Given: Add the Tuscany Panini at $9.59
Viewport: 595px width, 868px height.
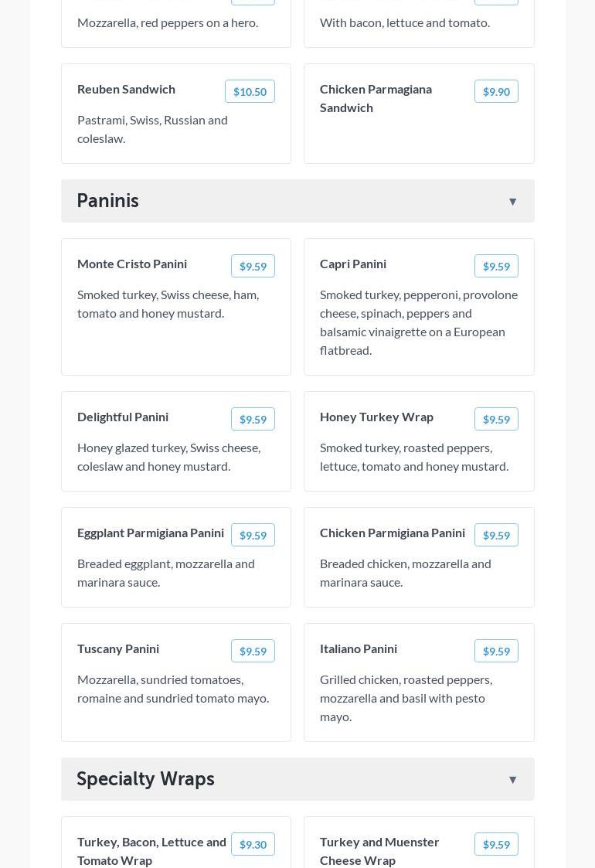Looking at the screenshot, I should tap(253, 651).
